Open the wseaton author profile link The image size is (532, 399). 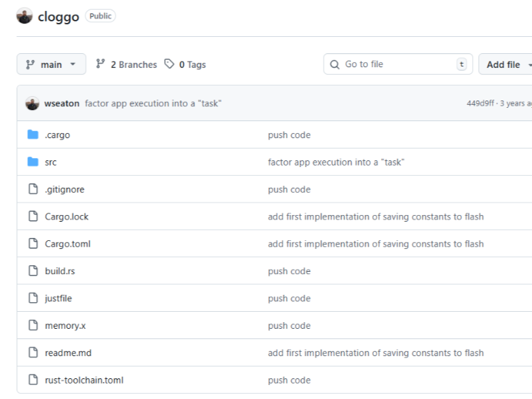62,103
